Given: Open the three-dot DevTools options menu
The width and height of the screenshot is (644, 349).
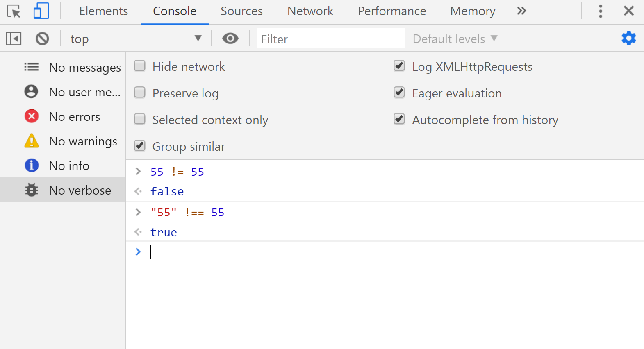Looking at the screenshot, I should point(601,11).
